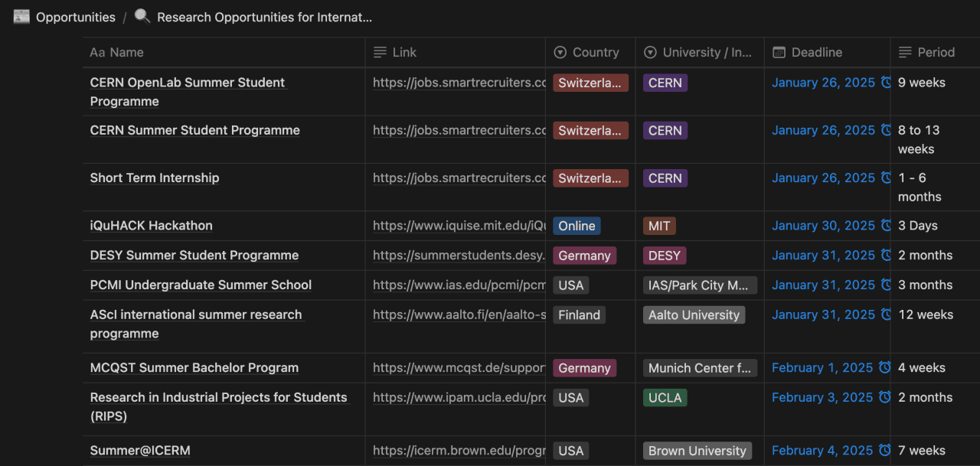
Task: Open the MCQST Summer Bachelor Program entry
Action: [x=194, y=368]
